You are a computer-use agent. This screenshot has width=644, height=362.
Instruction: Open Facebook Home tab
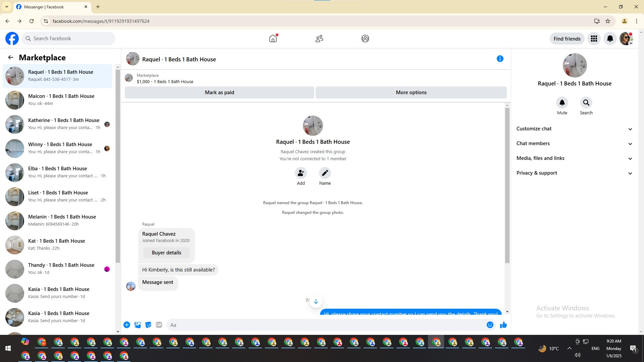pos(273,39)
